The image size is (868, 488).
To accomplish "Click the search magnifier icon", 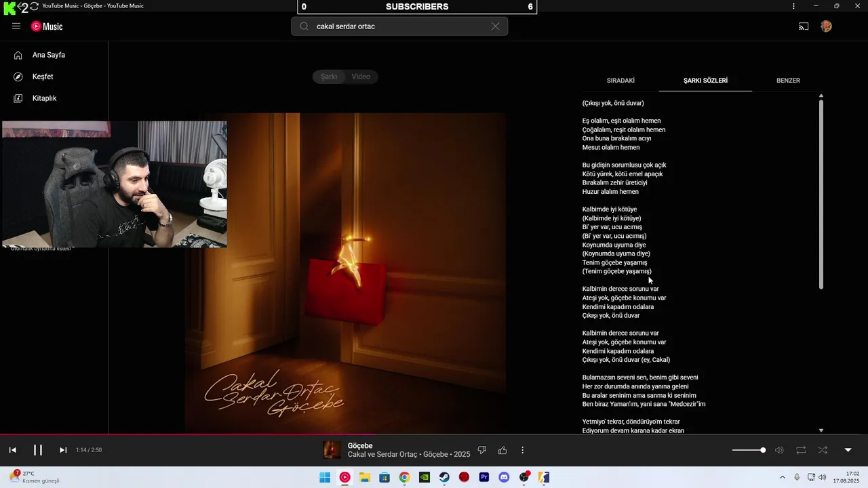I will coord(304,26).
